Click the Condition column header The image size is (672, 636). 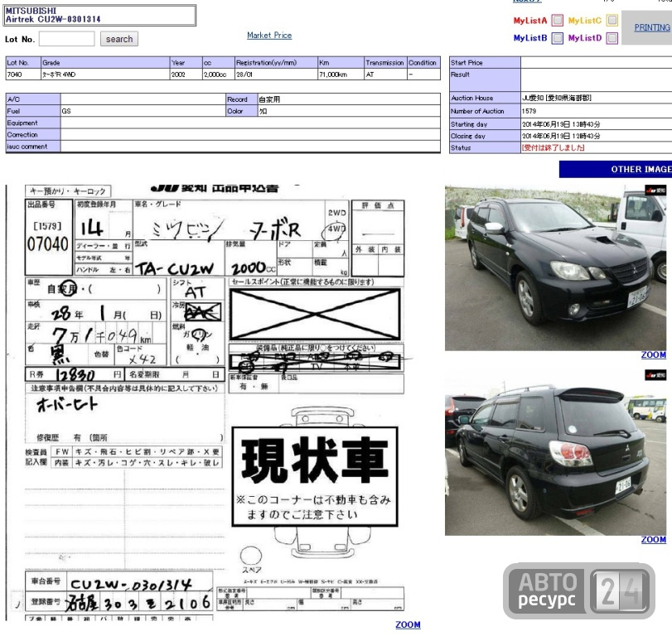[423, 63]
